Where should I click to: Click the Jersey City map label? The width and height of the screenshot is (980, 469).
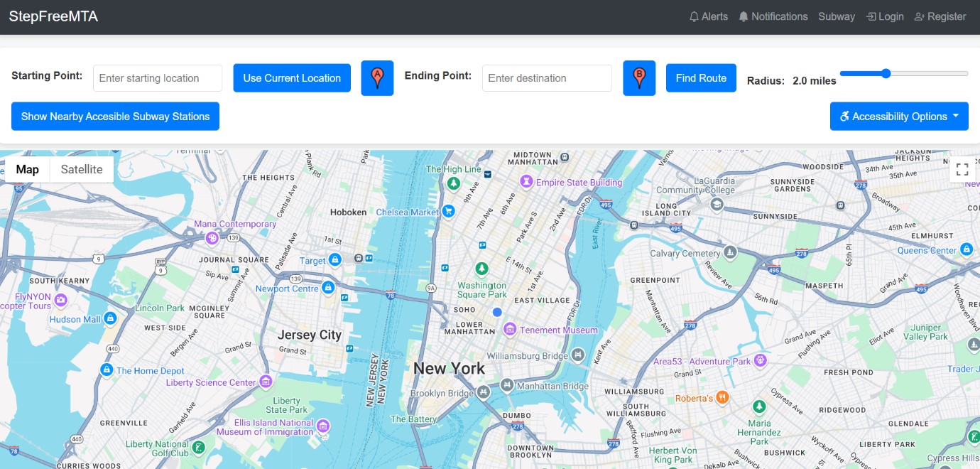(310, 335)
